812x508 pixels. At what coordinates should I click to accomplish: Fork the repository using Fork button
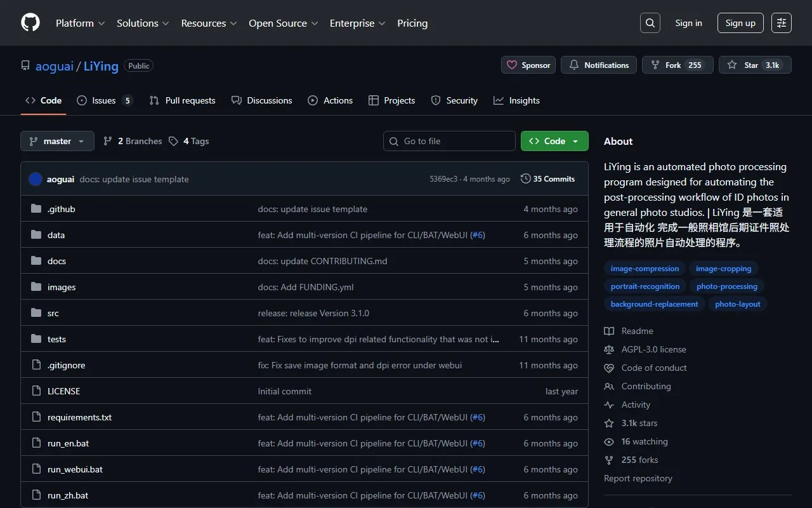click(x=677, y=65)
